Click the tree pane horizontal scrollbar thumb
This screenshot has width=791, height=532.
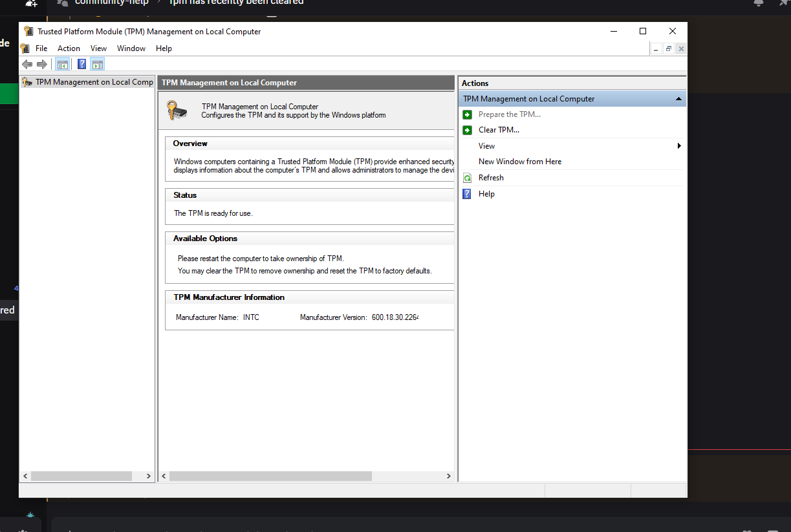81,476
